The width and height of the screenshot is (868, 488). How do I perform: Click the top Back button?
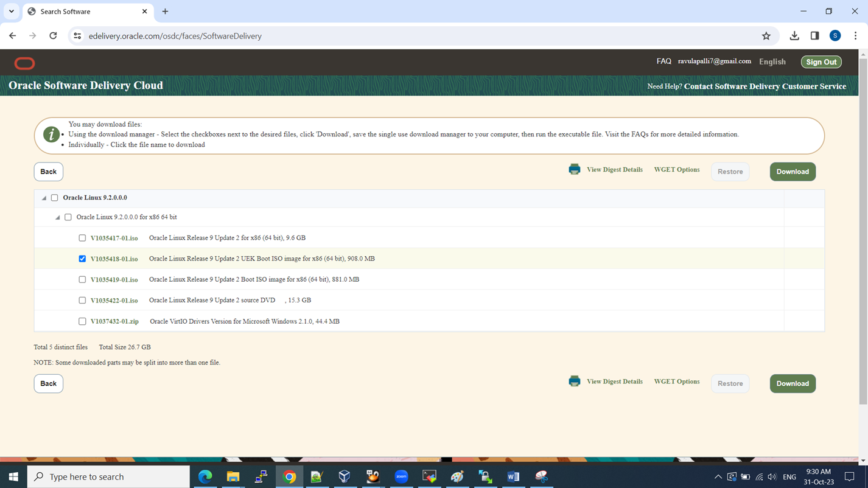coord(49,172)
